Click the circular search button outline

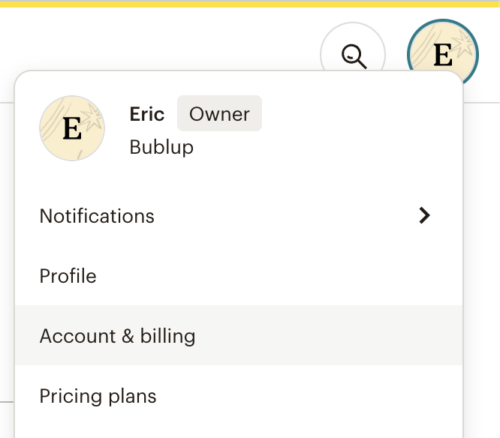353,47
